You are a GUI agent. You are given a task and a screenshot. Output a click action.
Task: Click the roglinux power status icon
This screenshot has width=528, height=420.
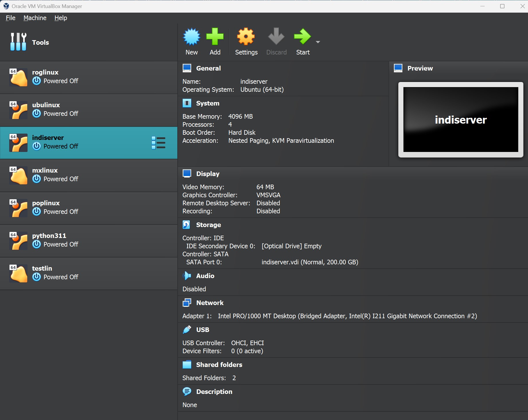click(36, 81)
